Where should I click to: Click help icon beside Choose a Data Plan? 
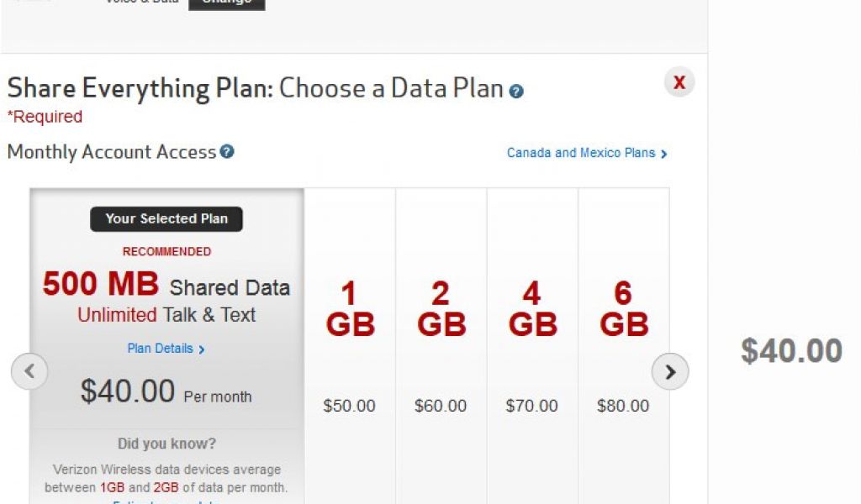pos(516,92)
